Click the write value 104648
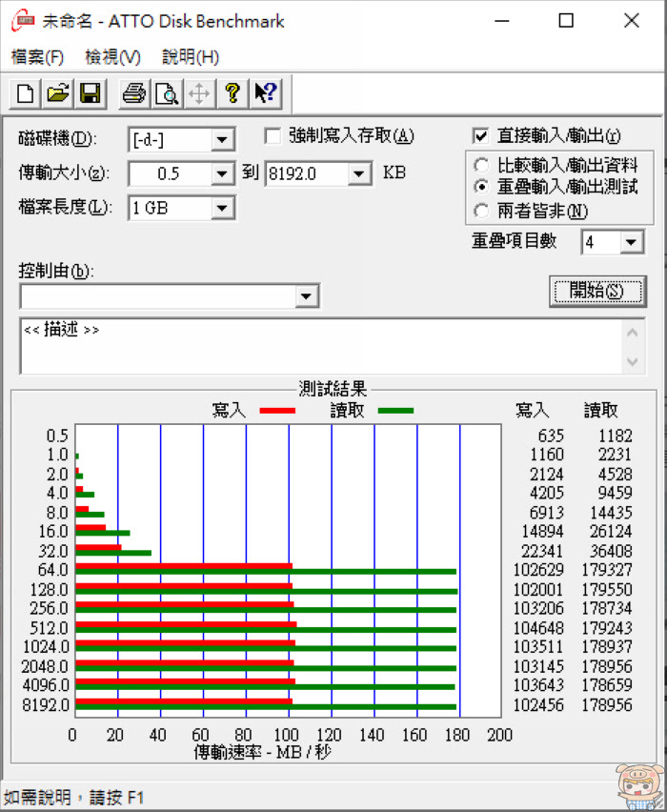 point(538,628)
